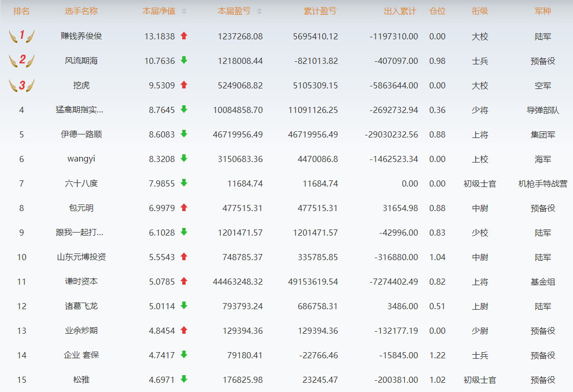Click the rank 3 laurel badge
The height and width of the screenshot is (392, 573).
[x=21, y=85]
